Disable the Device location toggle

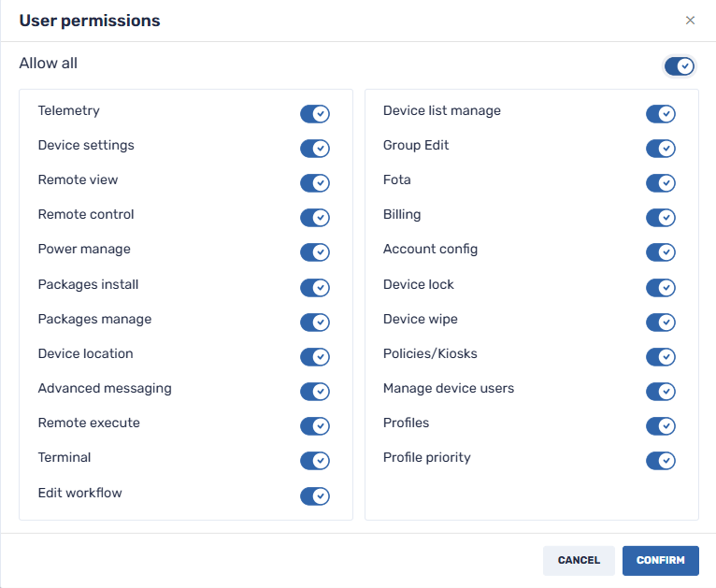pos(315,357)
